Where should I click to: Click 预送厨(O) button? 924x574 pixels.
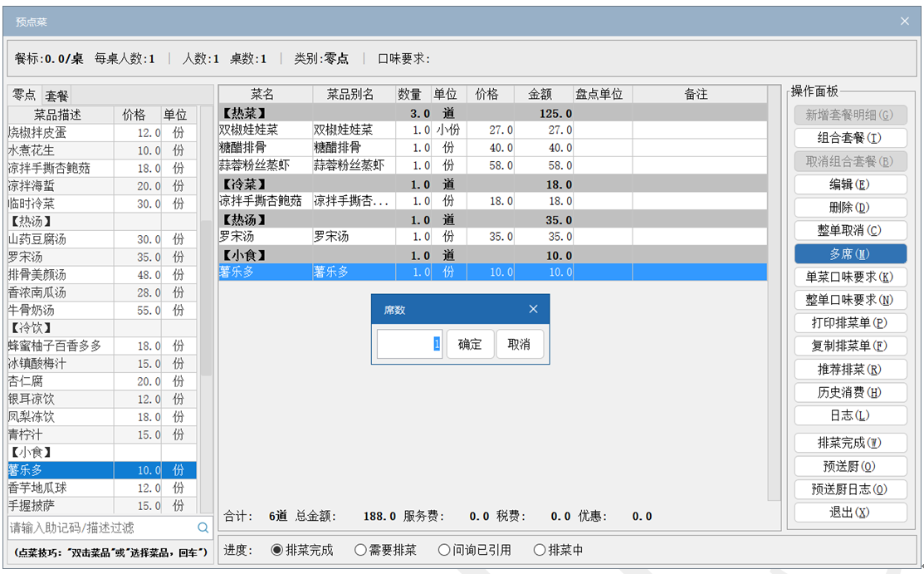point(850,466)
